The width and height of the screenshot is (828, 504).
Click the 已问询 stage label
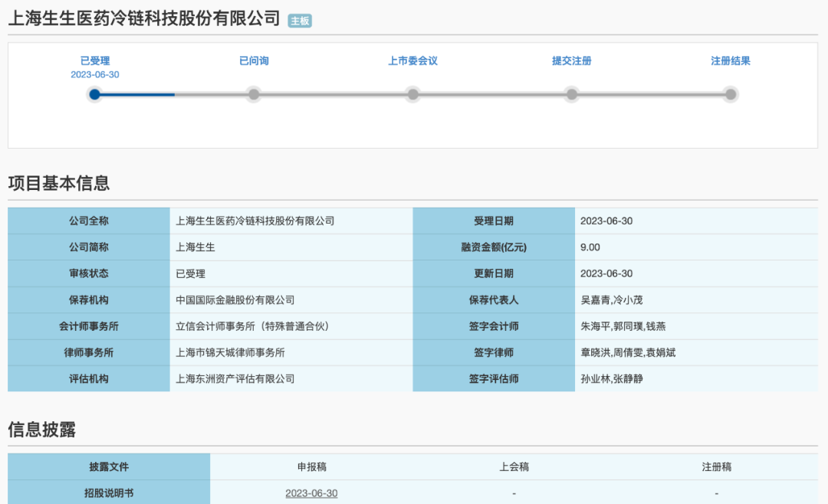tap(254, 61)
